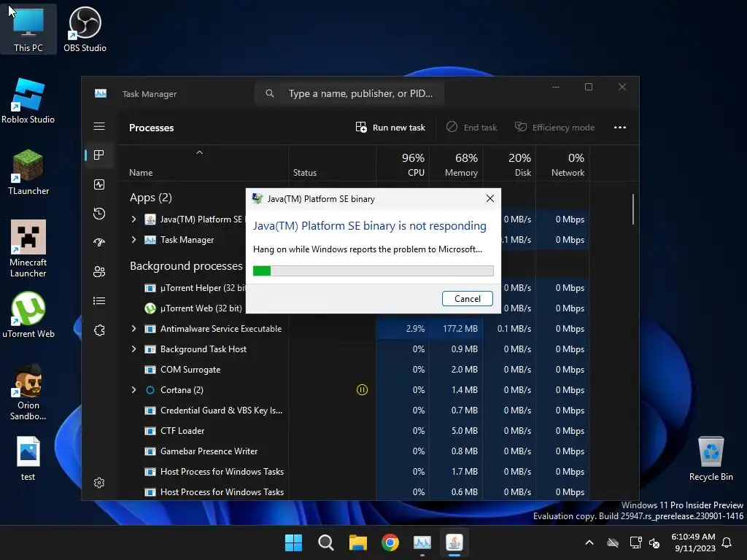Open Windows Start menu

coord(293,542)
